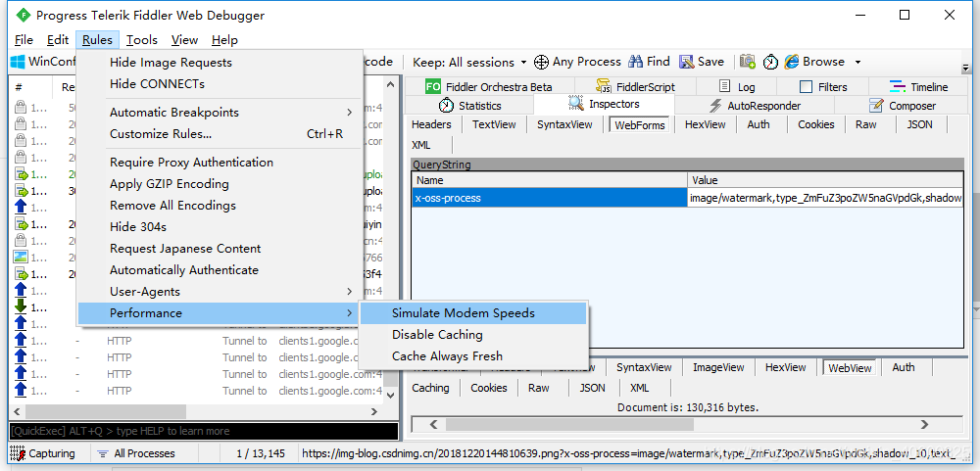This screenshot has height=471, width=980.
Task: Expand User-Agents submenu
Action: (x=220, y=292)
